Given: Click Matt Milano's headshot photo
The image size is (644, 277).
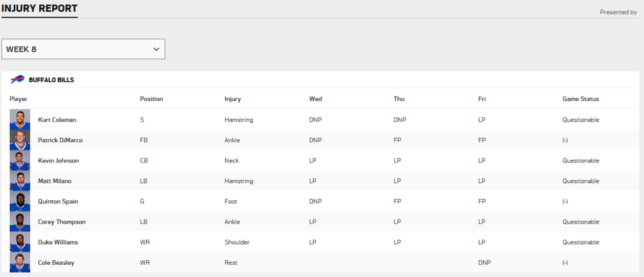Looking at the screenshot, I should pos(20,181).
